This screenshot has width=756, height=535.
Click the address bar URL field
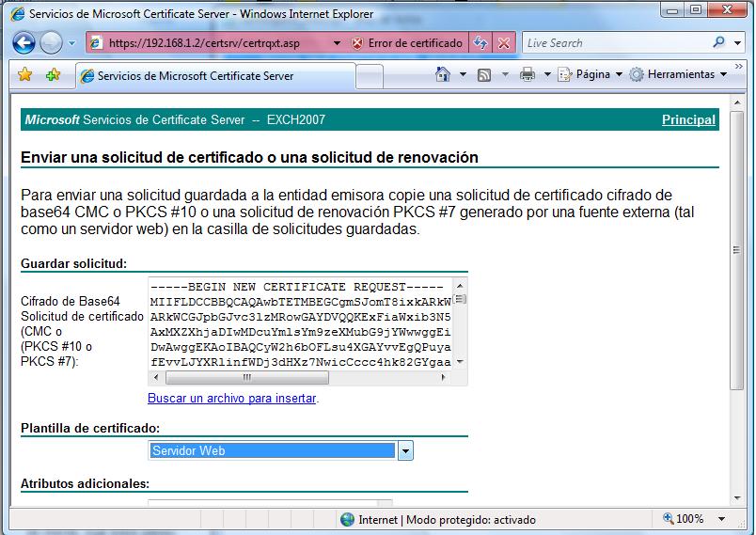click(213, 43)
